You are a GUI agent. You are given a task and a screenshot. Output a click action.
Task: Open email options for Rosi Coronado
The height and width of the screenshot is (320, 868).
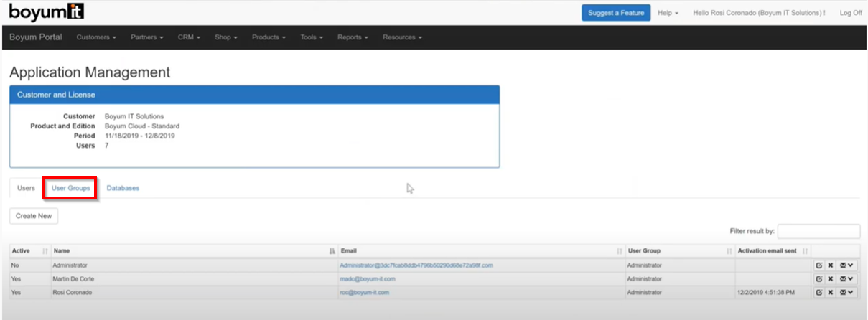click(x=846, y=293)
